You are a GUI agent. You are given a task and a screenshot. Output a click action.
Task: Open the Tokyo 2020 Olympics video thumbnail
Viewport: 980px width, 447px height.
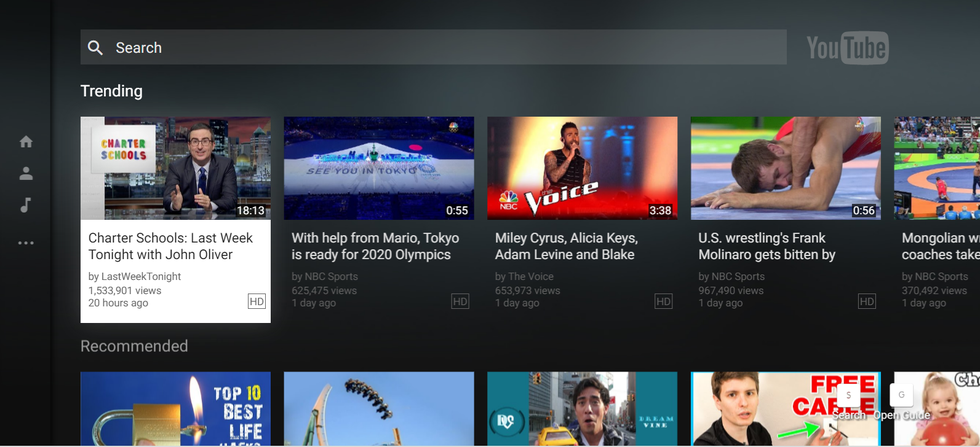click(x=378, y=168)
